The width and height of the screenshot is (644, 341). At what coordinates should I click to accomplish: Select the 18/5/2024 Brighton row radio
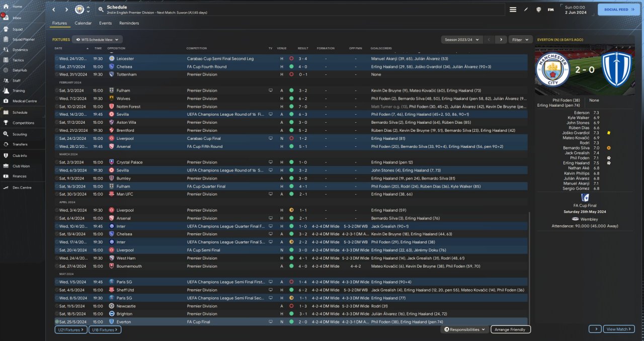57,314
